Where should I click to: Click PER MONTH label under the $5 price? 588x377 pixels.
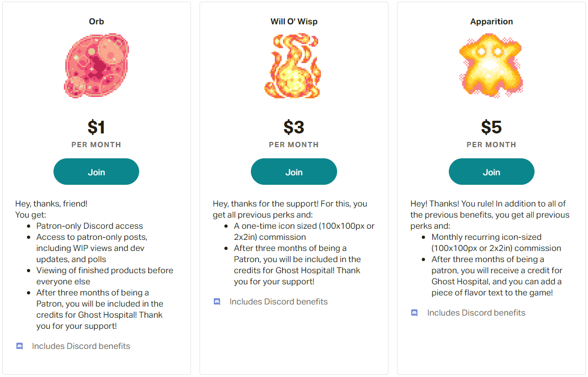point(491,144)
